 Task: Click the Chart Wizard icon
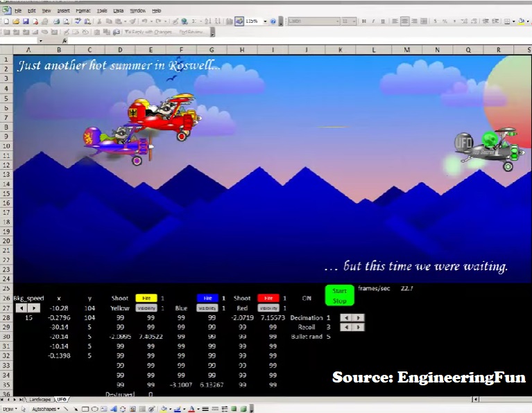coord(230,21)
